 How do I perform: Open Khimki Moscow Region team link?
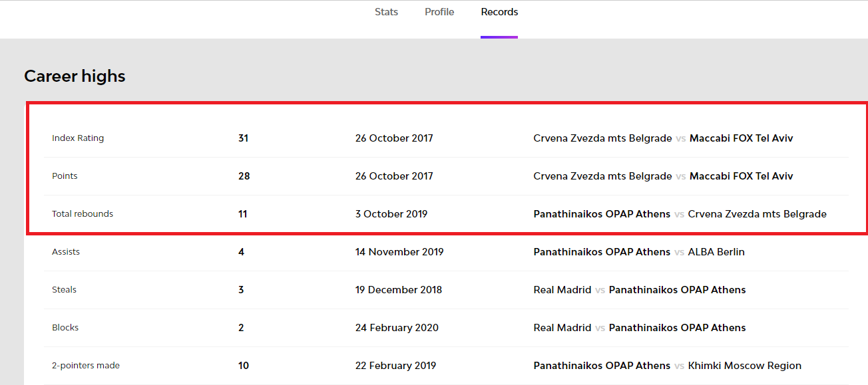click(x=745, y=366)
